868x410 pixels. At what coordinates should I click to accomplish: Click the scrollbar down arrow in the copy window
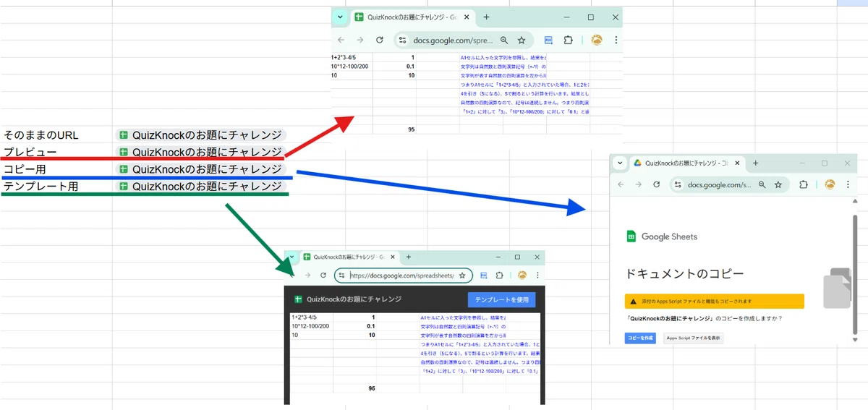click(855, 340)
